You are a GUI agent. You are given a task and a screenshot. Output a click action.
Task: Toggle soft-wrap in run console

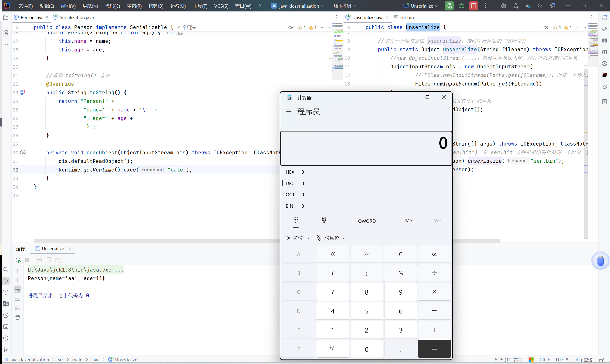click(18, 290)
